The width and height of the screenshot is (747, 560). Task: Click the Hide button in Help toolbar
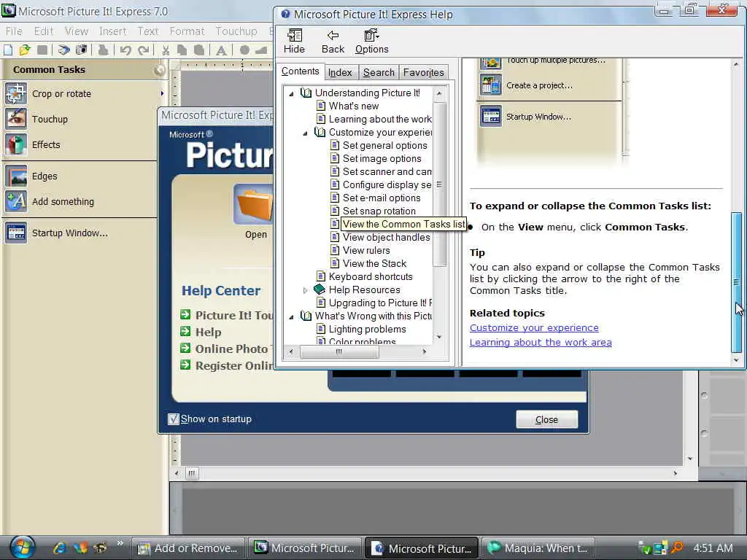click(294, 41)
